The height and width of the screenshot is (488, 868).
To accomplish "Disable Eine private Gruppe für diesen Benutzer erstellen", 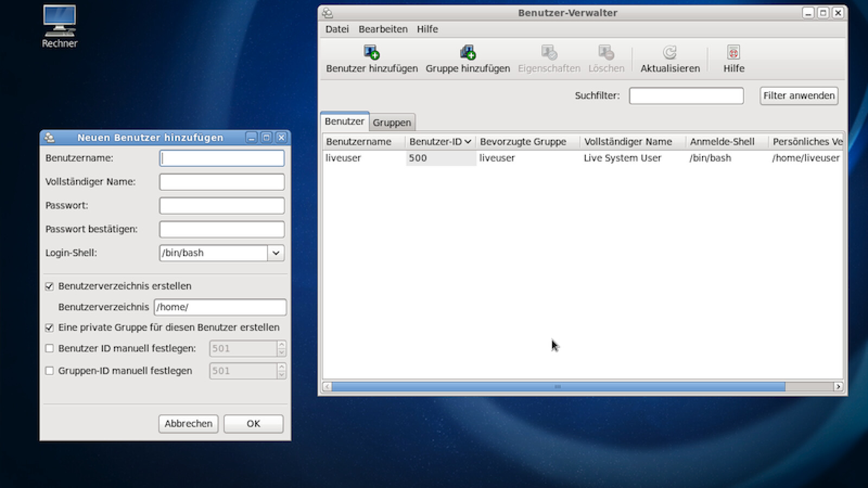I will point(49,328).
